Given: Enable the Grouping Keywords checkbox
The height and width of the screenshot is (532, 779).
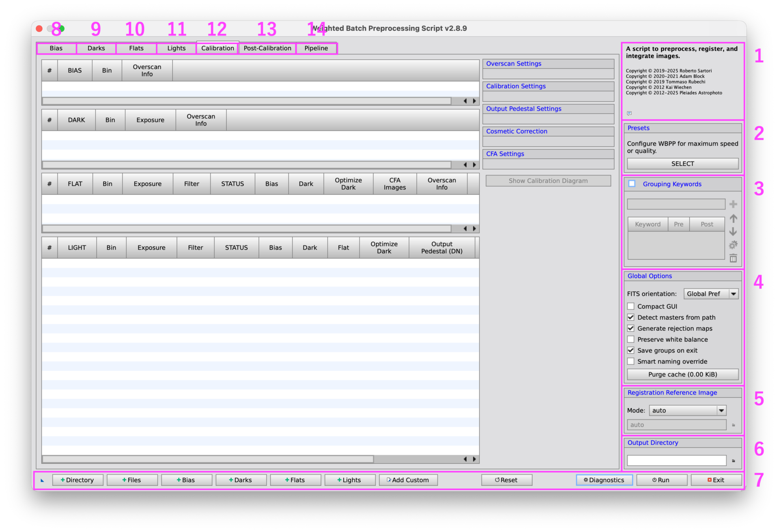Looking at the screenshot, I should pyautogui.click(x=632, y=184).
